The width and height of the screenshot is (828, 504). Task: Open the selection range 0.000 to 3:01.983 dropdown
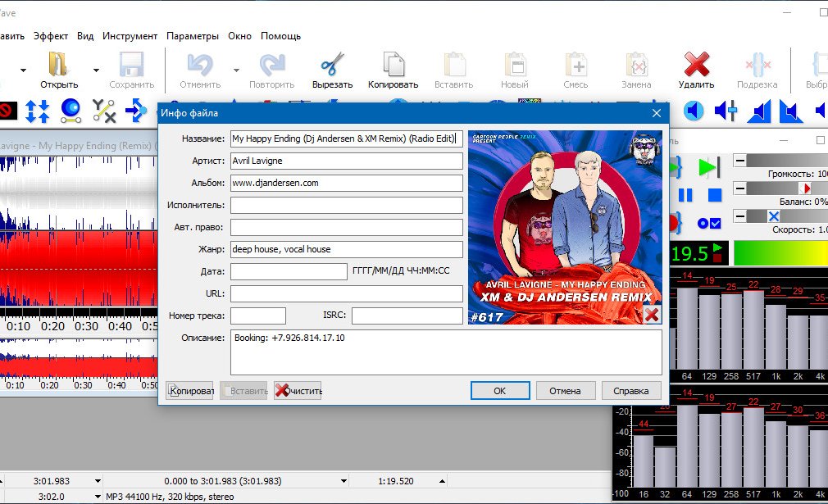pos(343,481)
